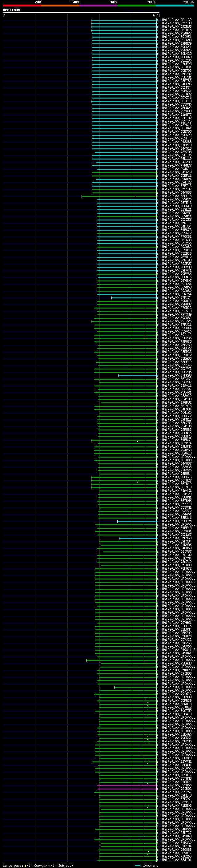Select hit label UniRef100_Q96287

[x=177, y=382]
